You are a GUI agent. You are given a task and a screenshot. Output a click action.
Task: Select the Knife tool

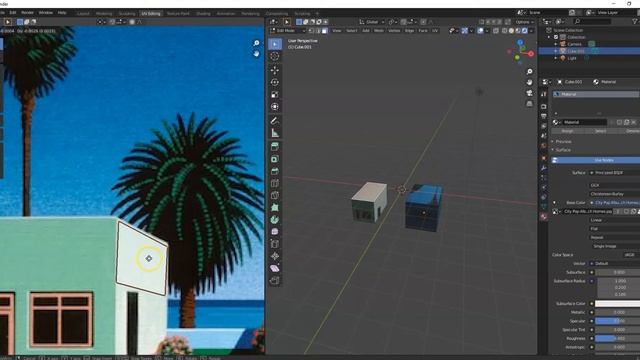pos(275,196)
